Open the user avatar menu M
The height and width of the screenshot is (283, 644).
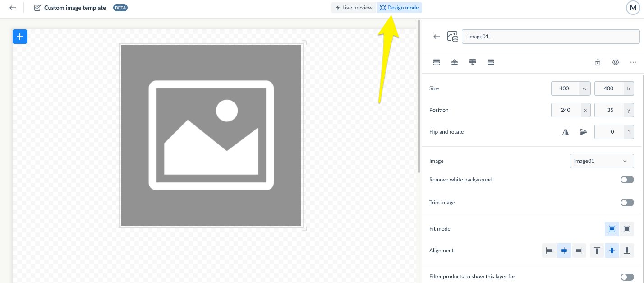633,8
